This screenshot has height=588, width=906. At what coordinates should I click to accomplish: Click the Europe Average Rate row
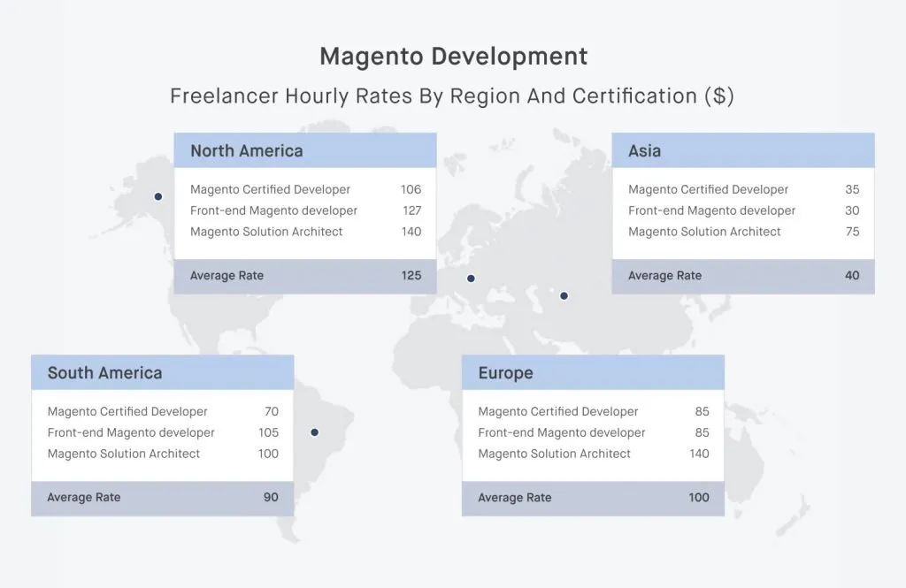(x=593, y=498)
